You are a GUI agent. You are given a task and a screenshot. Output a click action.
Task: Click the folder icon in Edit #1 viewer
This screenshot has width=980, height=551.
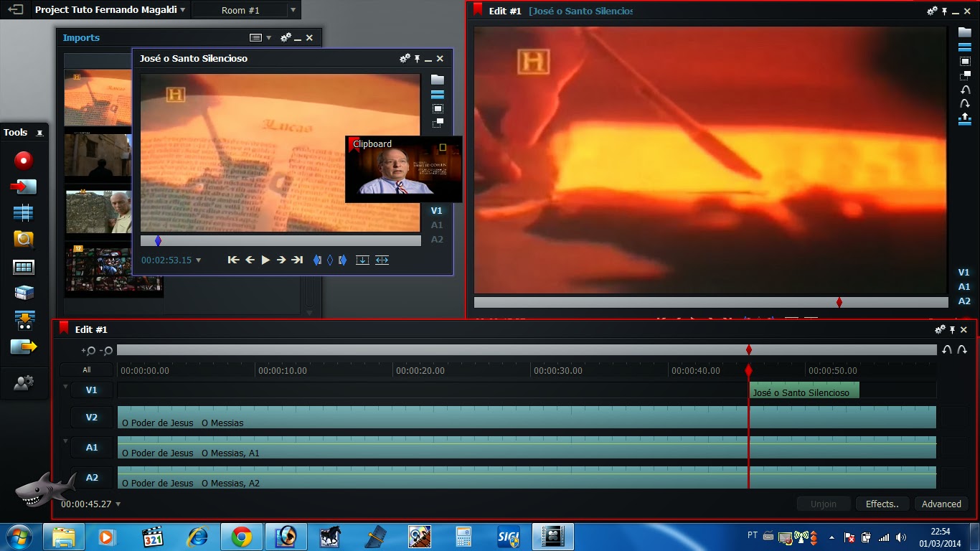pos(965,32)
